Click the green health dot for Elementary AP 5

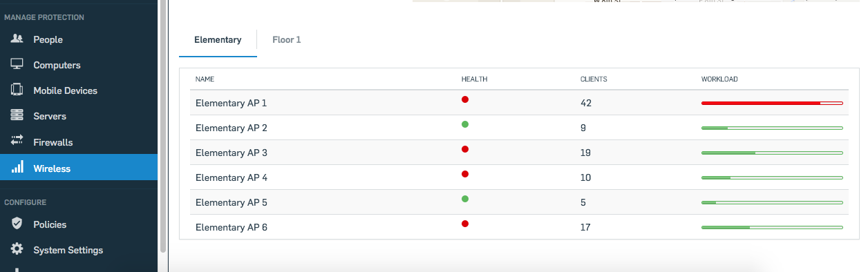coord(465,199)
